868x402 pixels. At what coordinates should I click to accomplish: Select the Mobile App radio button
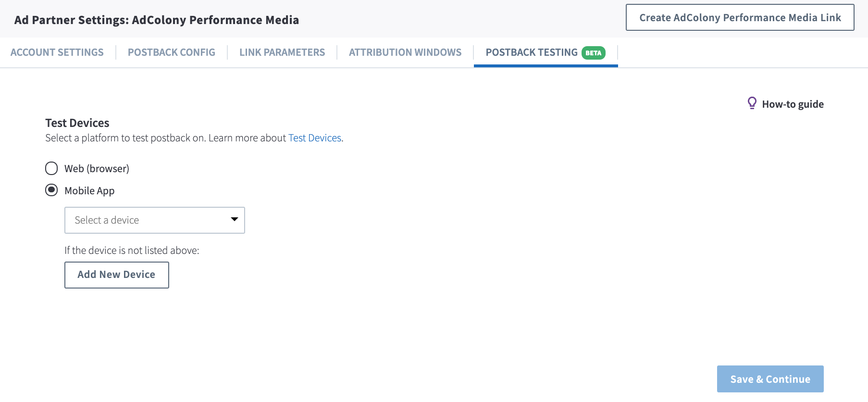coord(51,190)
